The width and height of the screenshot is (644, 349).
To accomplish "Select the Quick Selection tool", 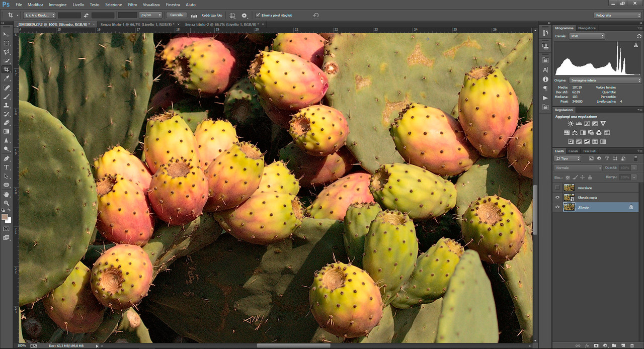I will click(7, 61).
